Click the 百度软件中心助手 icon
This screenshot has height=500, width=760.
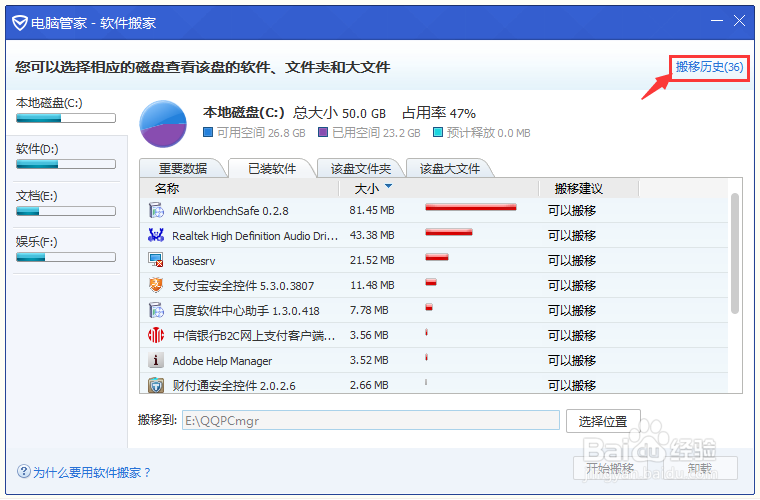(156, 310)
